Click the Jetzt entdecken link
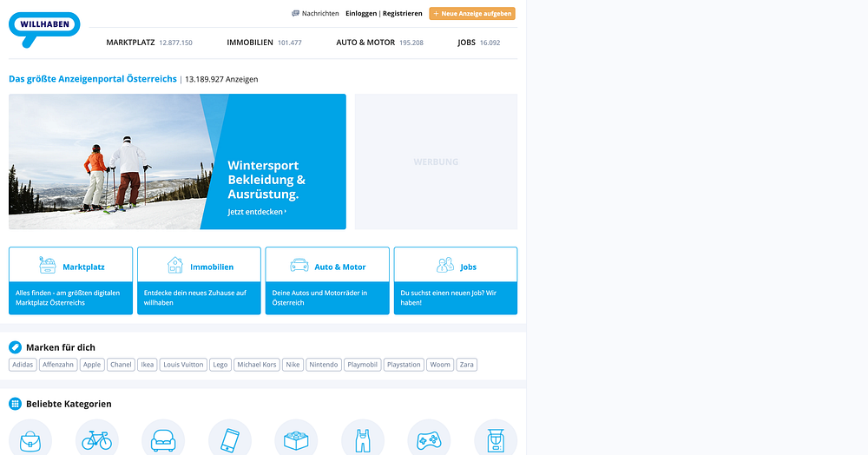 [x=257, y=212]
